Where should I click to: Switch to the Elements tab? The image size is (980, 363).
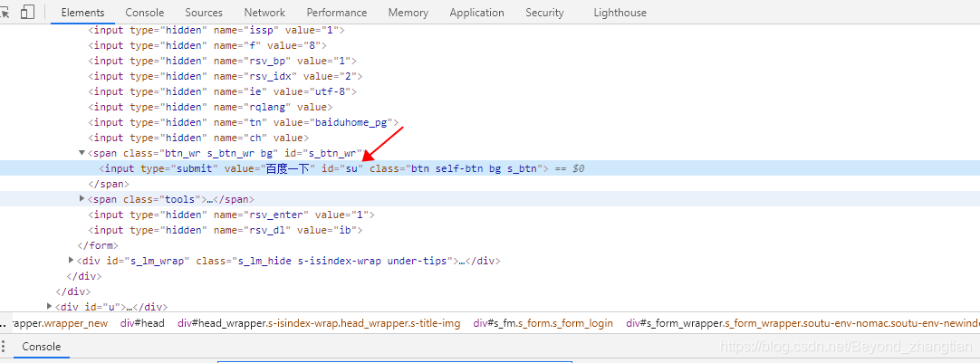[x=83, y=13]
